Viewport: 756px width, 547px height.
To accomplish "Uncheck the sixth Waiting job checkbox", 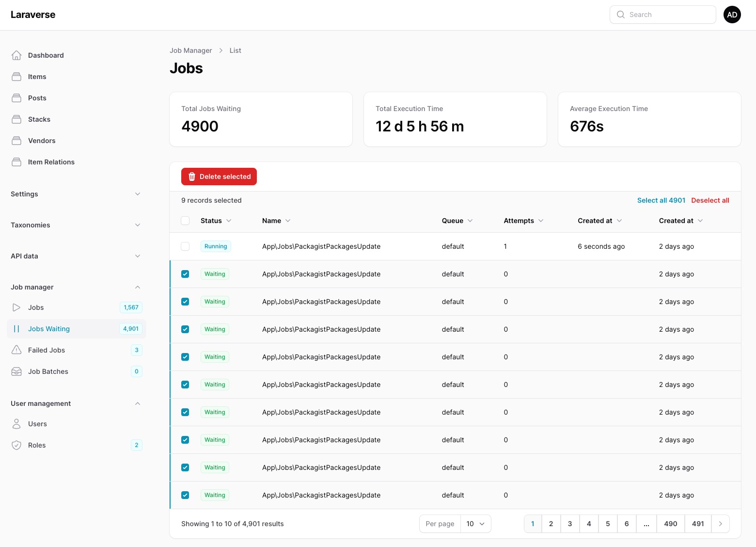I will click(x=185, y=412).
